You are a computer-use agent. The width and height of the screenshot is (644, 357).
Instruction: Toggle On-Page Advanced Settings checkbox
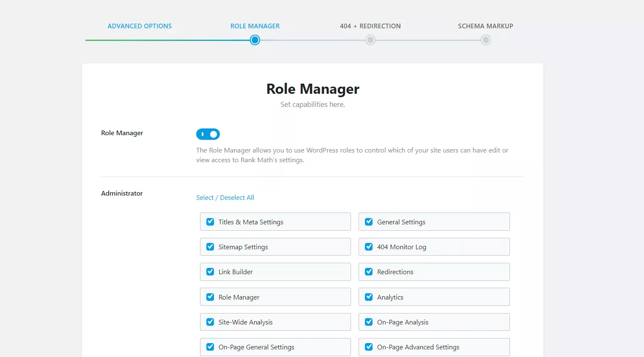pos(369,347)
